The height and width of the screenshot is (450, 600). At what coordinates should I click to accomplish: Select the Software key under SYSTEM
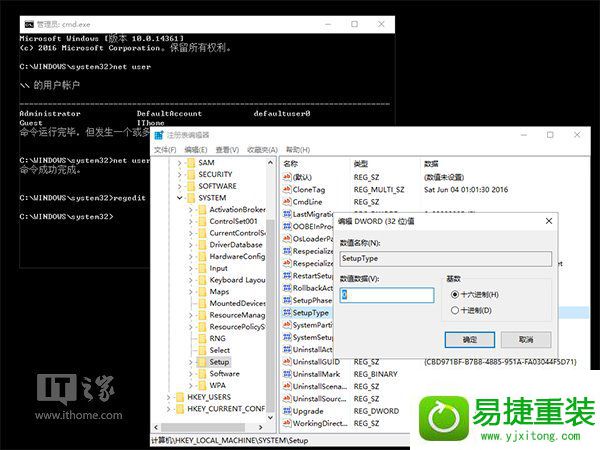tap(225, 374)
